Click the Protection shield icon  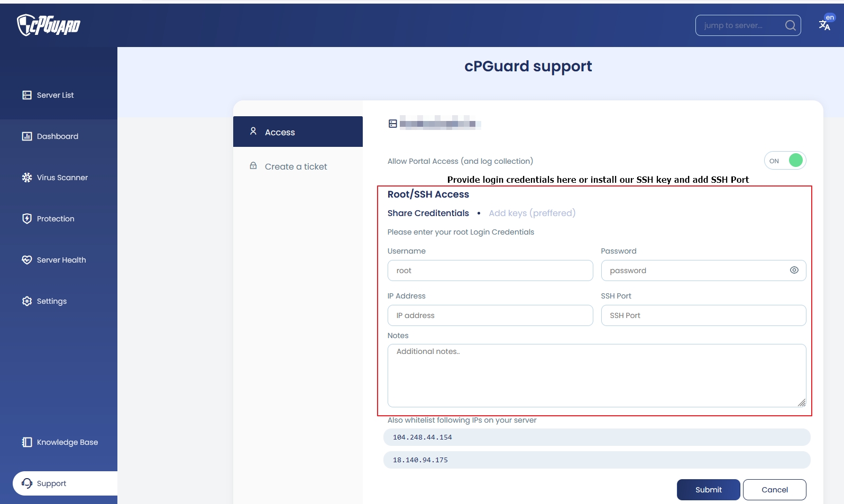[27, 219]
